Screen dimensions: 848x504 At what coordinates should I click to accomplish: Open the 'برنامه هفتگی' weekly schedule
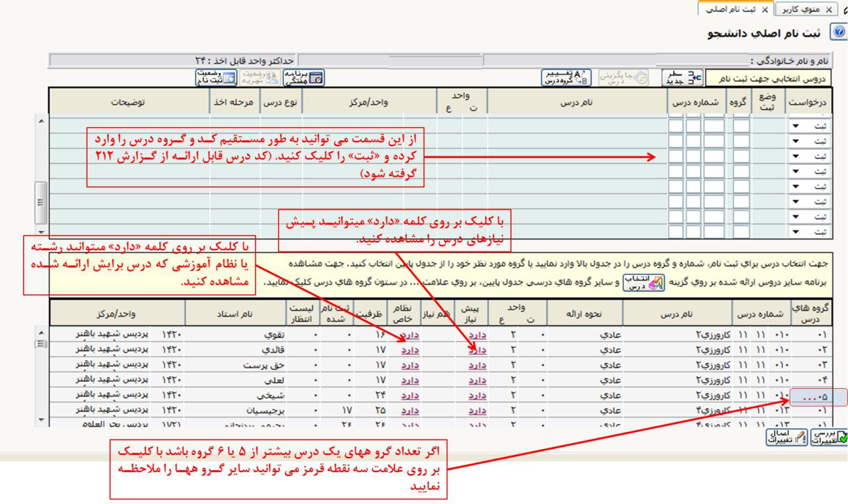tap(304, 77)
